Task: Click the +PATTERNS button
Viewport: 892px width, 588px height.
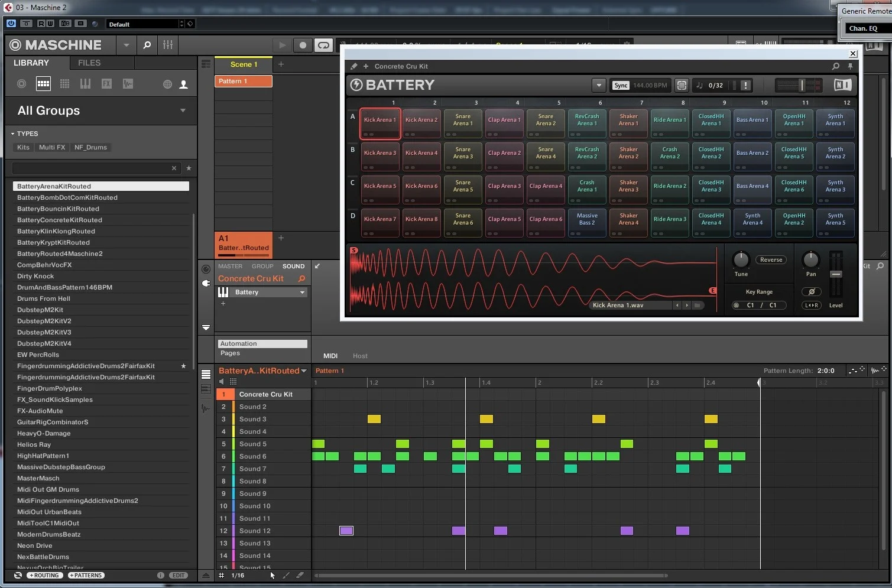Action: coord(86,576)
